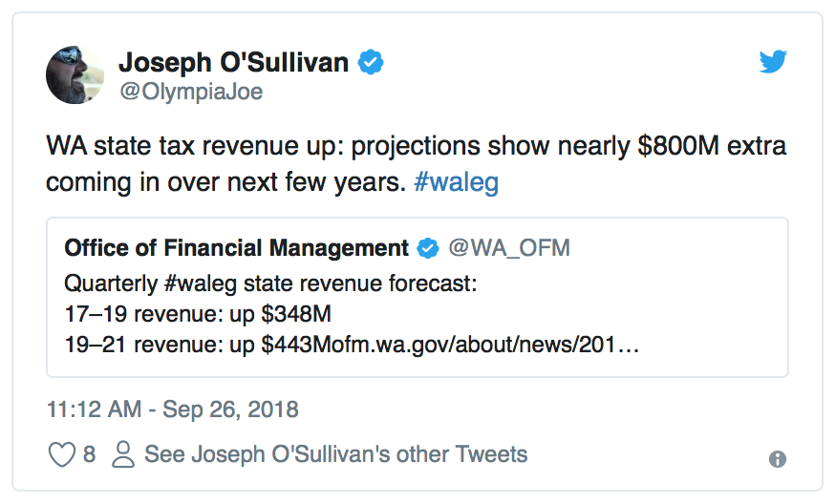
Task: Open the quoted tweet's 17–19 revenue line
Action: click(198, 314)
